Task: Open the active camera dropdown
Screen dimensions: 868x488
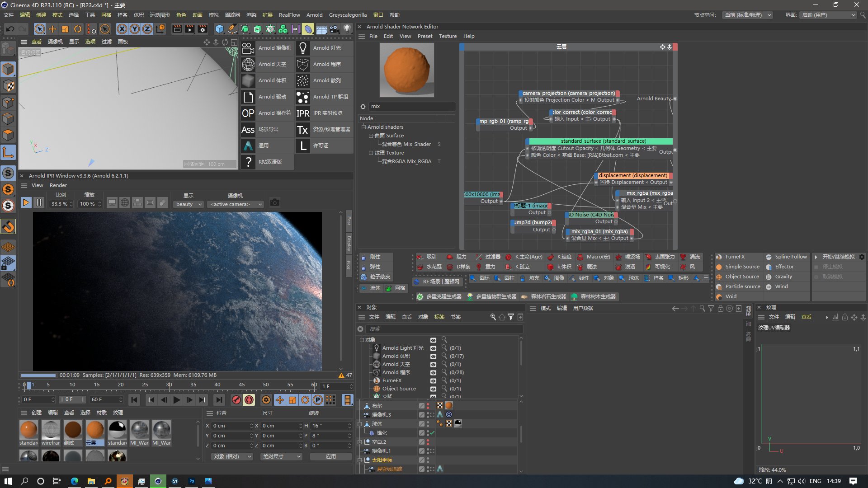Action: click(x=236, y=204)
